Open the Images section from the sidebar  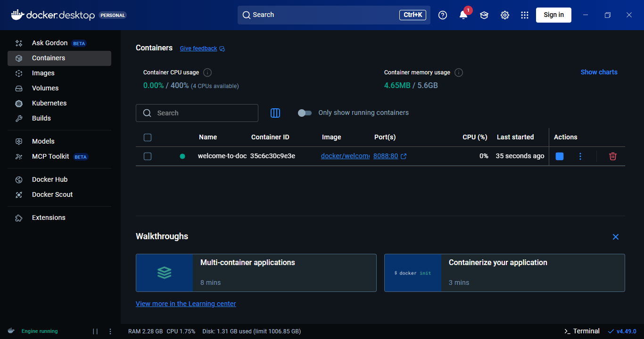(43, 73)
